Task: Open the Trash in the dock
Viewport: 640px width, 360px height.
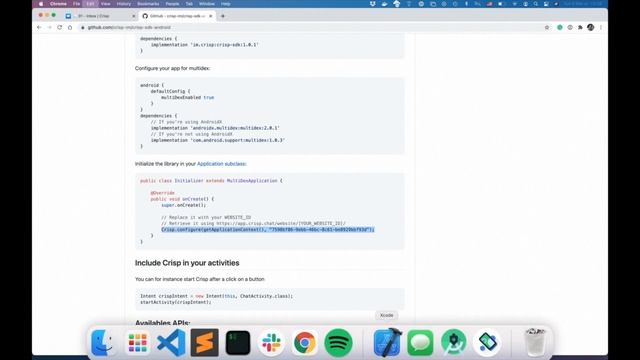Action: [535, 342]
